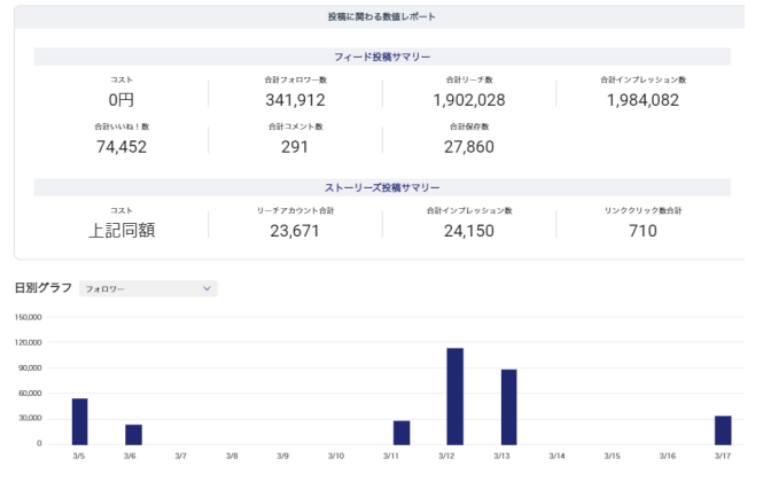
Task: Click the chart bar for 3/5
Action: point(80,421)
